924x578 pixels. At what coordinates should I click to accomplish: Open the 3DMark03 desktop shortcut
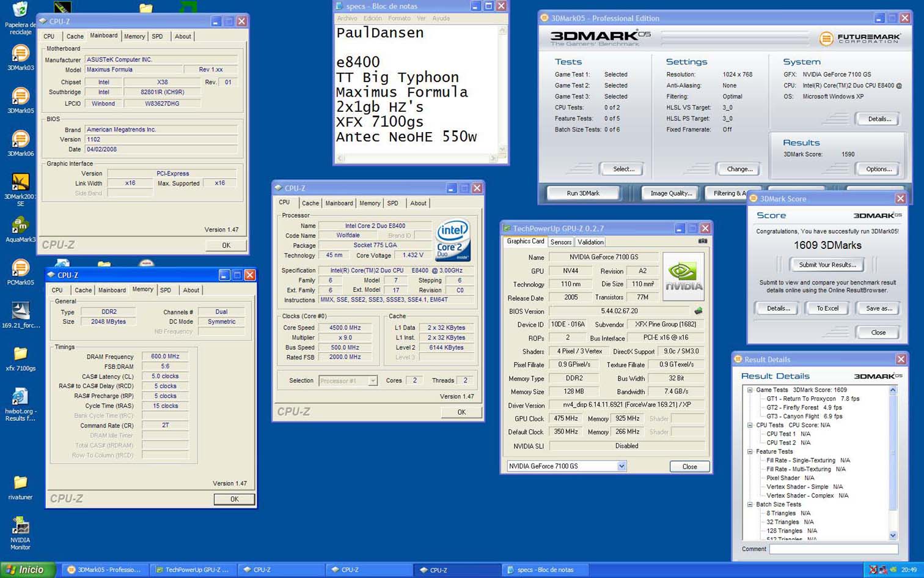coord(20,58)
